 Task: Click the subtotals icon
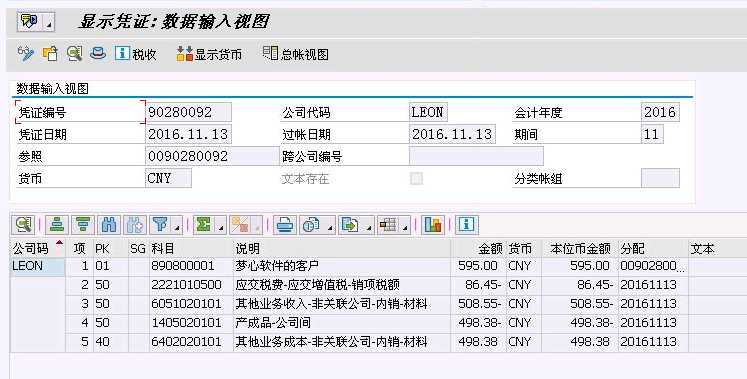point(240,225)
